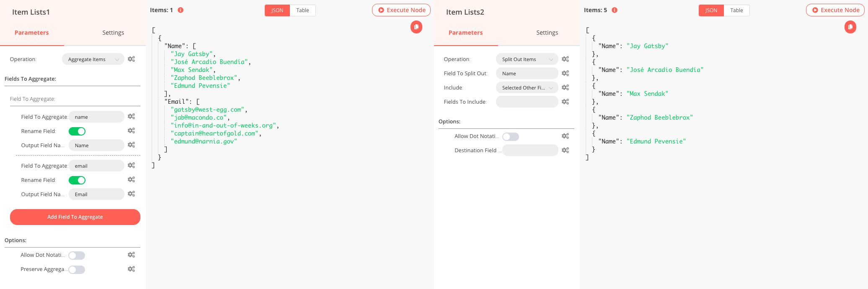868x289 pixels.
Task: Click info icon next to Items: 1
Action: 181,10
